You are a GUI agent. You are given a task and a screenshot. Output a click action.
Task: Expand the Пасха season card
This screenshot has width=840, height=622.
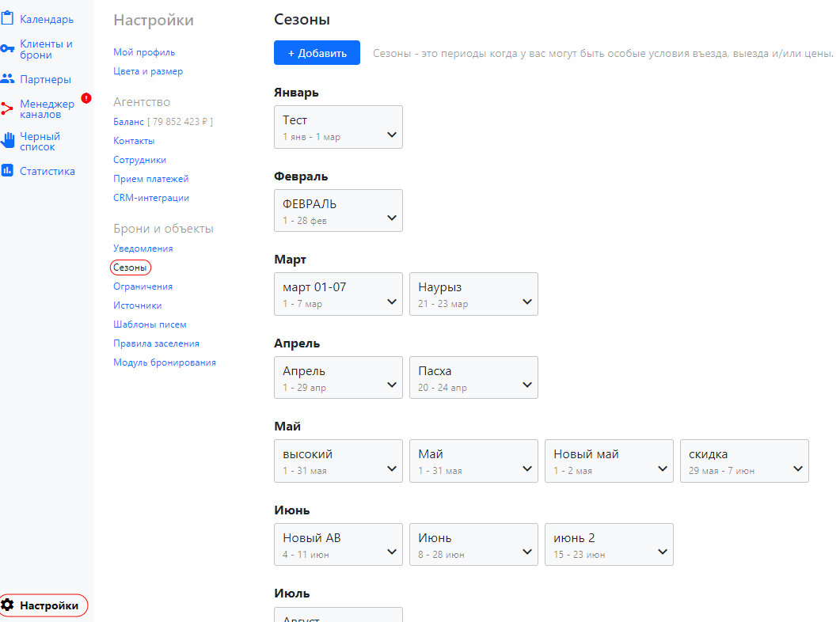(528, 385)
